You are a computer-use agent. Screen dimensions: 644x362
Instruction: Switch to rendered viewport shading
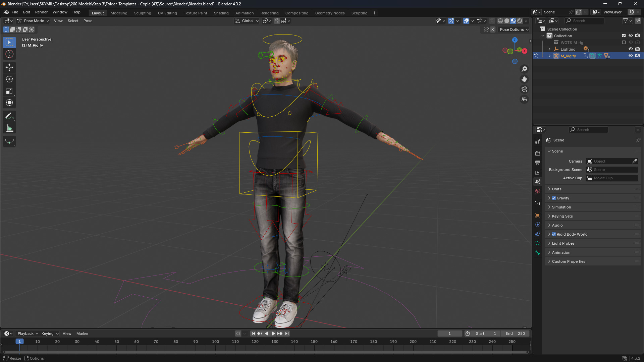point(520,21)
